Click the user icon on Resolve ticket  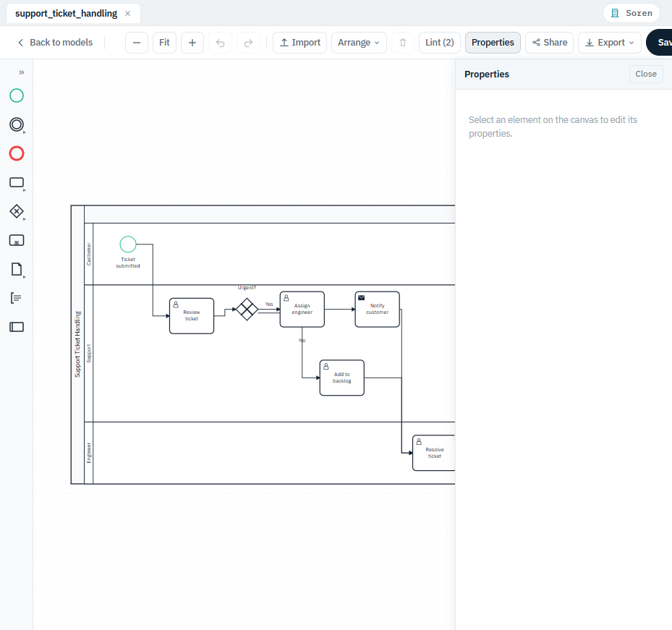[x=419, y=441]
